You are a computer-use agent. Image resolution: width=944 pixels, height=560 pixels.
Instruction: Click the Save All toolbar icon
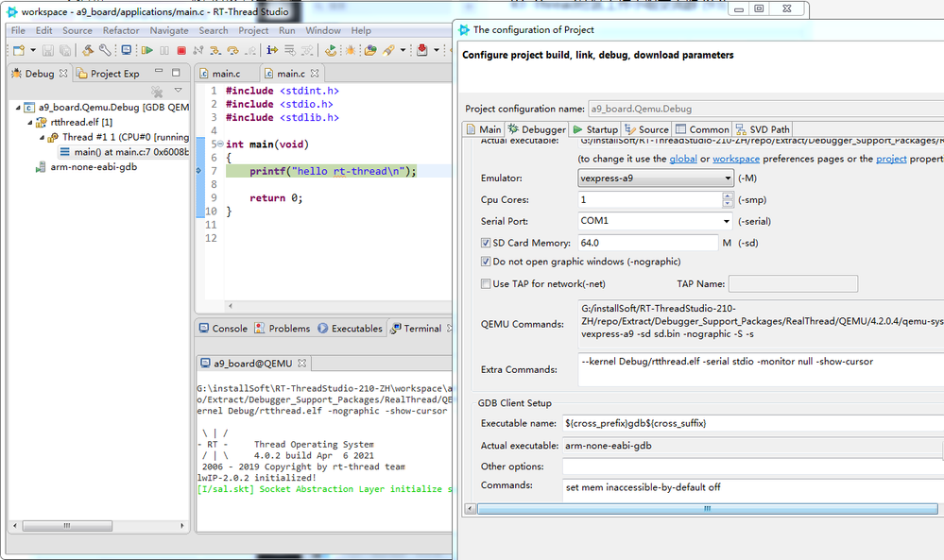pyautogui.click(x=65, y=51)
